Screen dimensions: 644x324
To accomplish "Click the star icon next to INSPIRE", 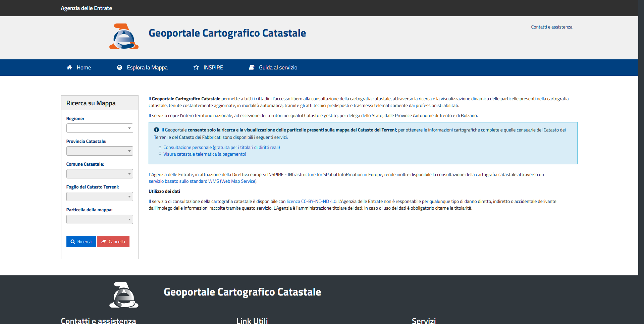I will pyautogui.click(x=196, y=67).
